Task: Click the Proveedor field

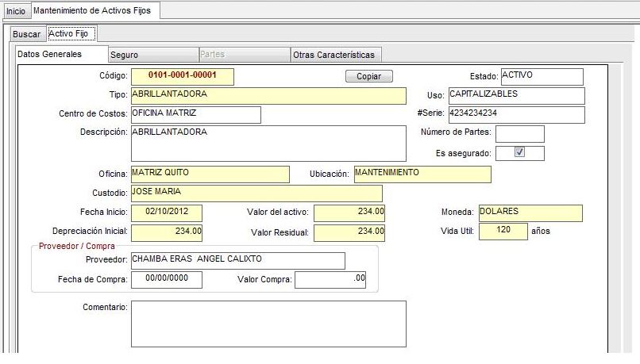Action: click(x=237, y=260)
